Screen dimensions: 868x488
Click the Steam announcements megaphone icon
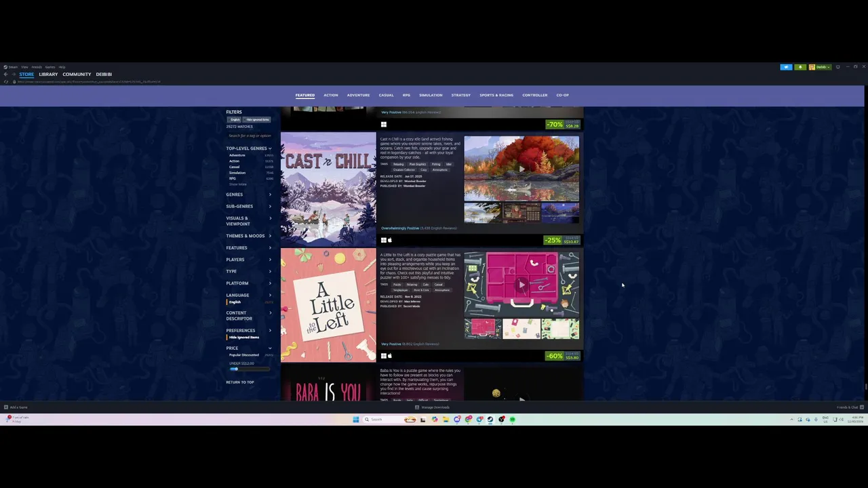tap(787, 67)
